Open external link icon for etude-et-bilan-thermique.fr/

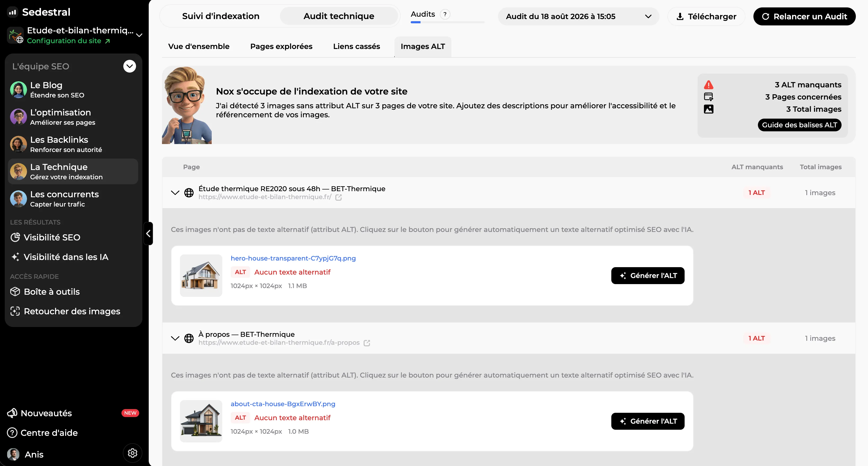tap(339, 197)
